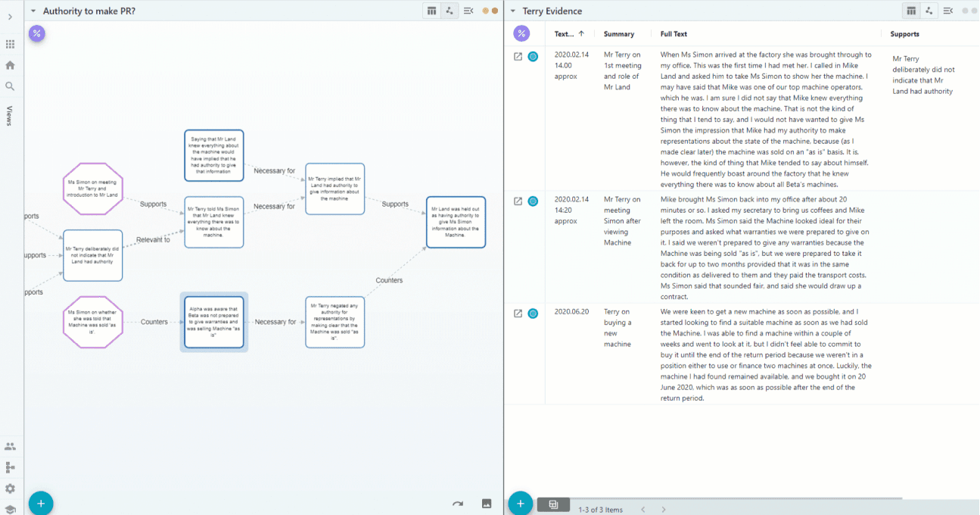
Task: Switch Terry Evidence to graph view
Action: 929,11
